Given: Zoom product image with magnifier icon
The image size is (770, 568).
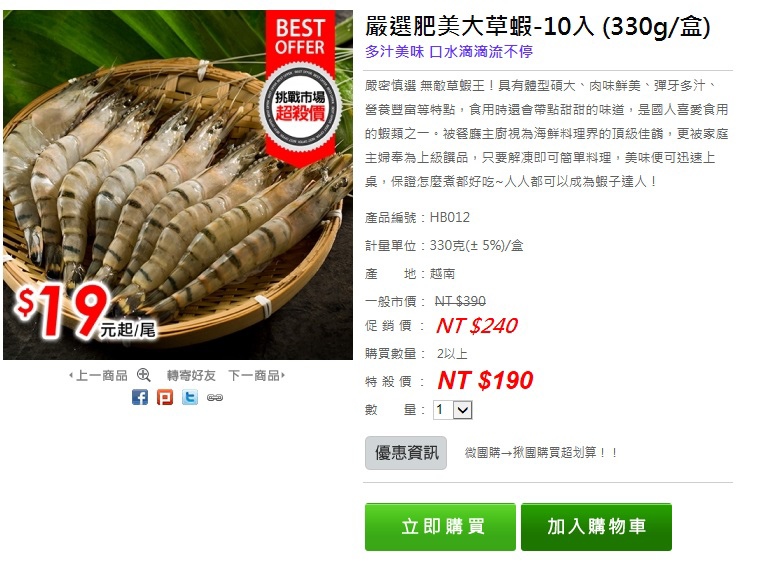Looking at the screenshot, I should (143, 376).
